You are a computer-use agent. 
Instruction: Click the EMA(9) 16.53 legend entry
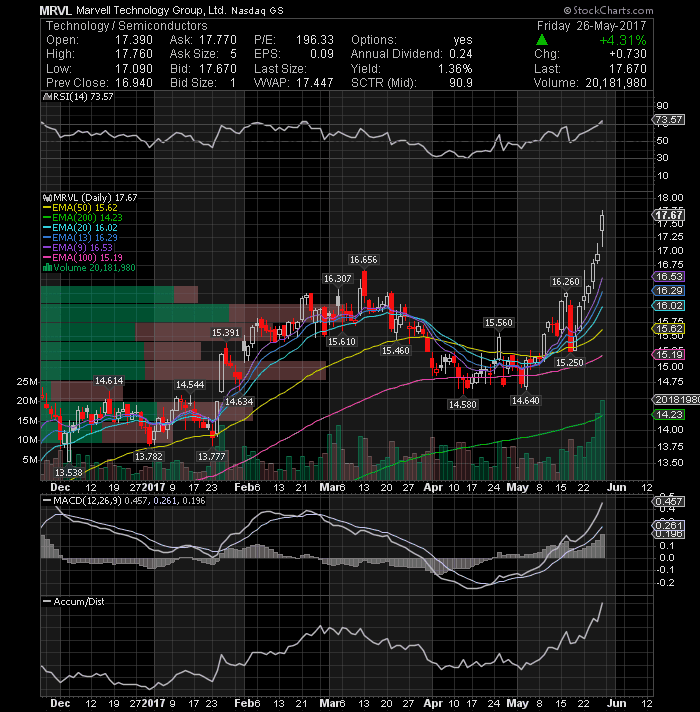click(x=78, y=247)
